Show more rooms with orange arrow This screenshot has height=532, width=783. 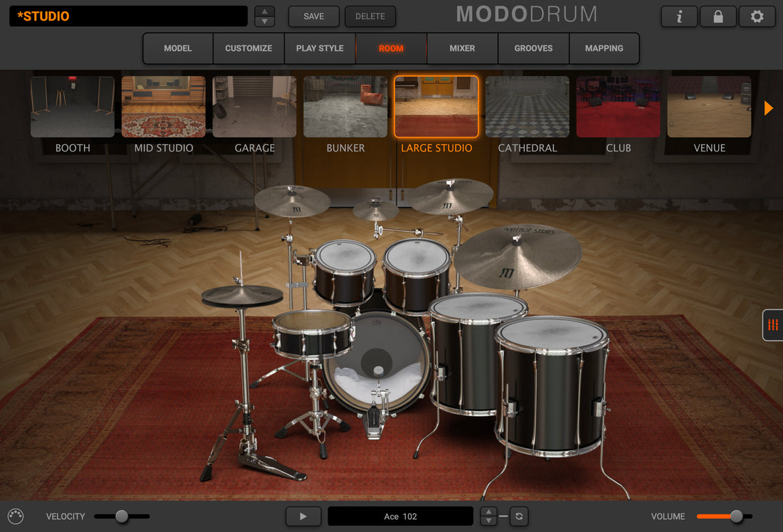pyautogui.click(x=769, y=108)
